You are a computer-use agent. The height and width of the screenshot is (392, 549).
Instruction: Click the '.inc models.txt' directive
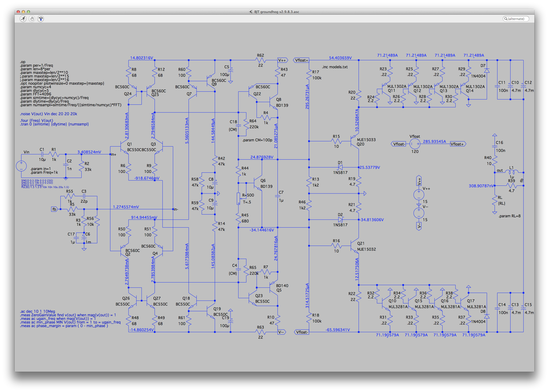pyautogui.click(x=335, y=67)
